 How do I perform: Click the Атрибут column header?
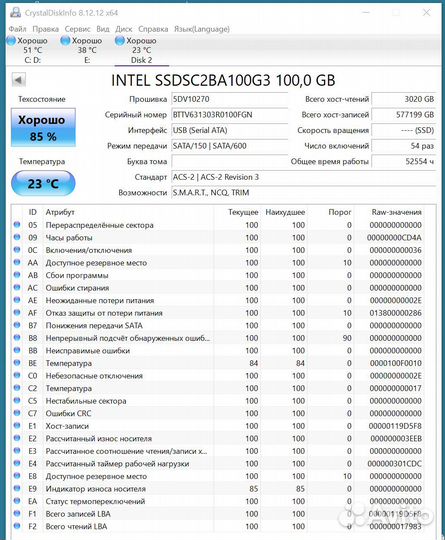(x=60, y=212)
